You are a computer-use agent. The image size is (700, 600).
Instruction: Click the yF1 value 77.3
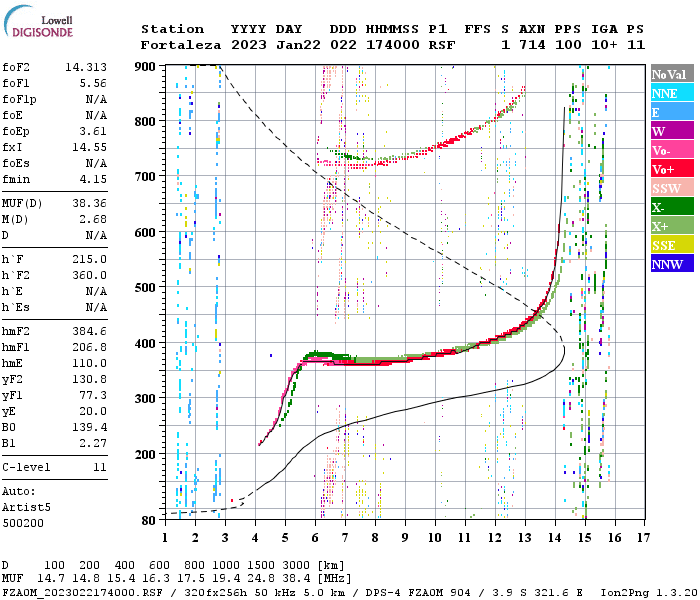pyautogui.click(x=93, y=396)
